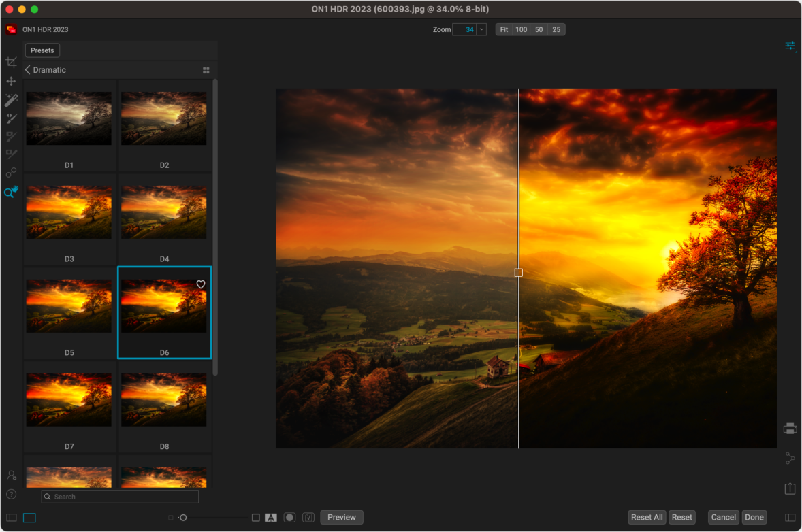Select the magic wand AI tool
The width and height of the screenshot is (802, 532).
[x=11, y=101]
